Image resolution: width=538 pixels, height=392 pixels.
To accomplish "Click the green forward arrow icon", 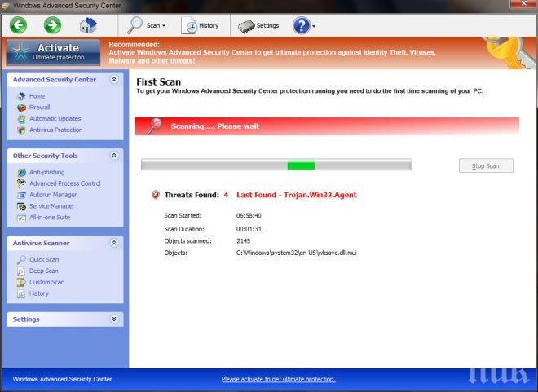I will click(x=52, y=25).
